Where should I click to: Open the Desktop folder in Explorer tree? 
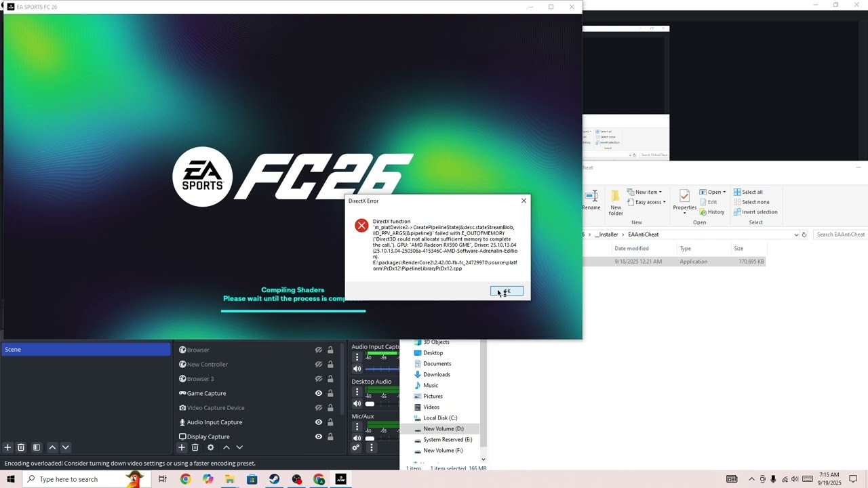[433, 352]
